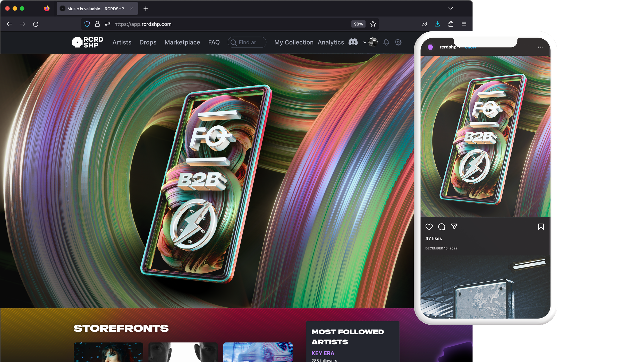The width and height of the screenshot is (644, 362).
Task: Open the three-dot post options in the phone
Action: 540,47
